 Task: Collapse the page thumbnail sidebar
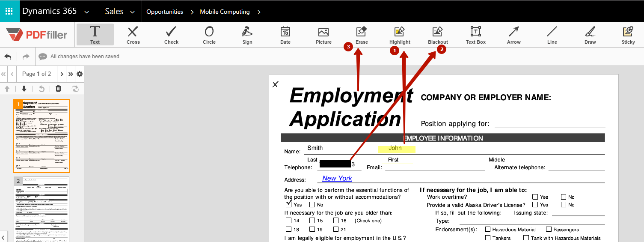[x=3, y=236]
